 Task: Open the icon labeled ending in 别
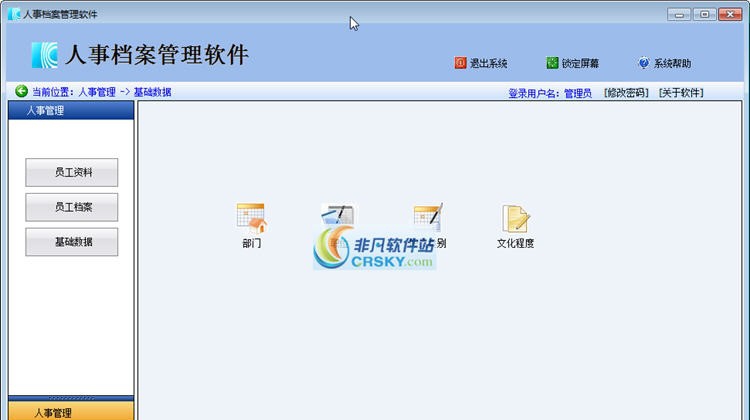(428, 217)
